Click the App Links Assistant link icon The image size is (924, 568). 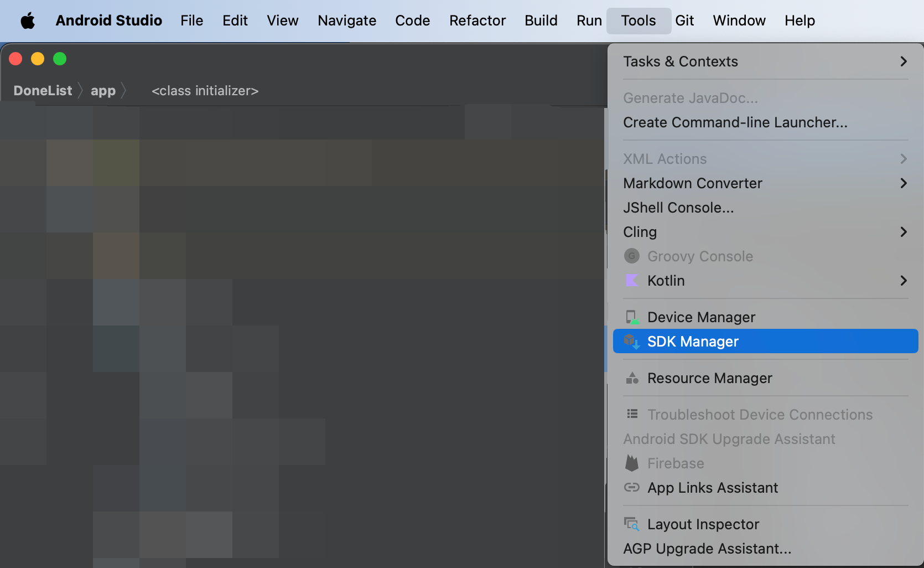click(632, 488)
